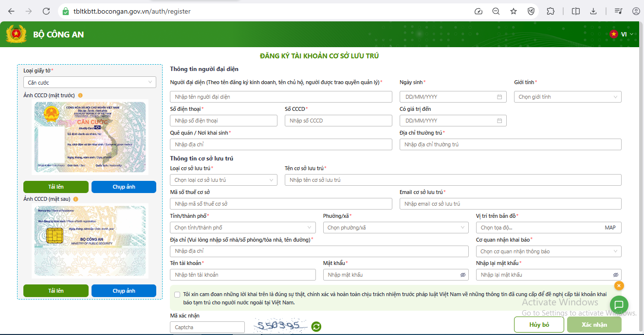Click calendar icon in Có giá trị đến field

point(499,121)
